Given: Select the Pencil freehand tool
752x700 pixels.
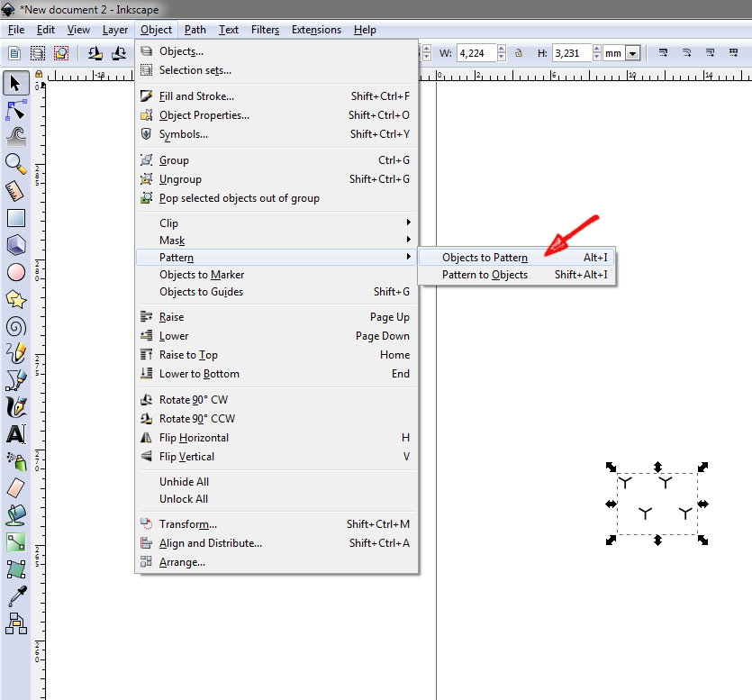Looking at the screenshot, I should [16, 353].
